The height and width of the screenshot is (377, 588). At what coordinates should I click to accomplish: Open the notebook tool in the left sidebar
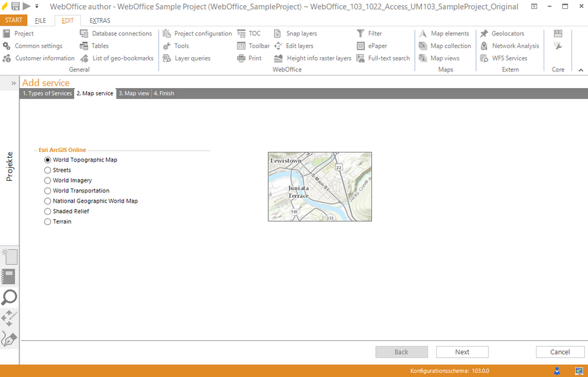tap(8, 276)
